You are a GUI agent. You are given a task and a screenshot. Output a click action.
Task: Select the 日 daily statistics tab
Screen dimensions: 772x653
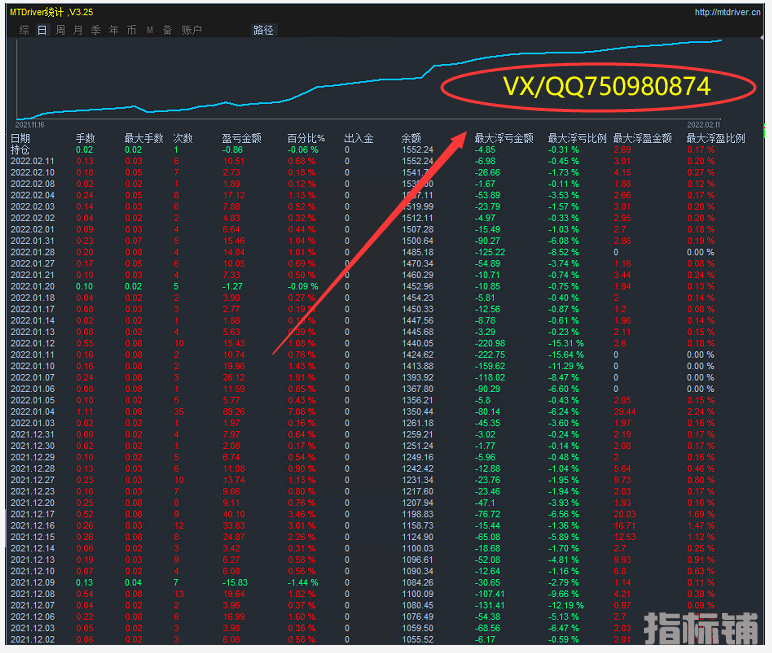[42, 30]
